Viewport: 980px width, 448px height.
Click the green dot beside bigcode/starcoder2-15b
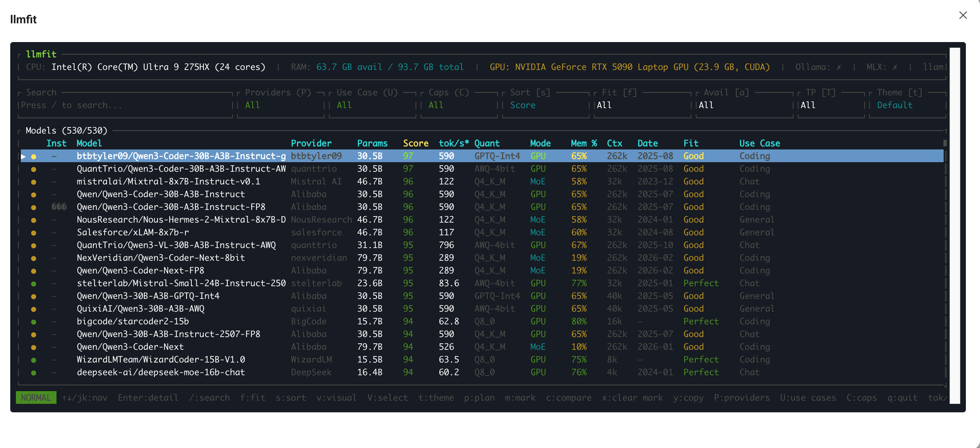(x=34, y=322)
